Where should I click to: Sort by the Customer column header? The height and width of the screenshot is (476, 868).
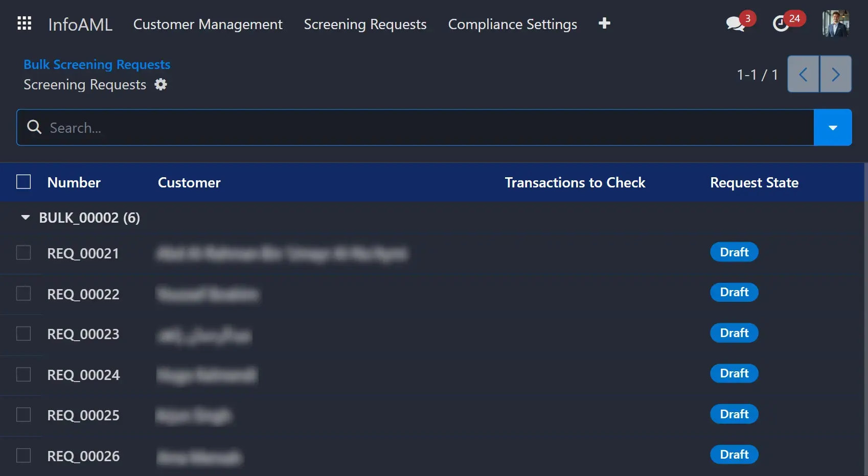[x=189, y=182]
